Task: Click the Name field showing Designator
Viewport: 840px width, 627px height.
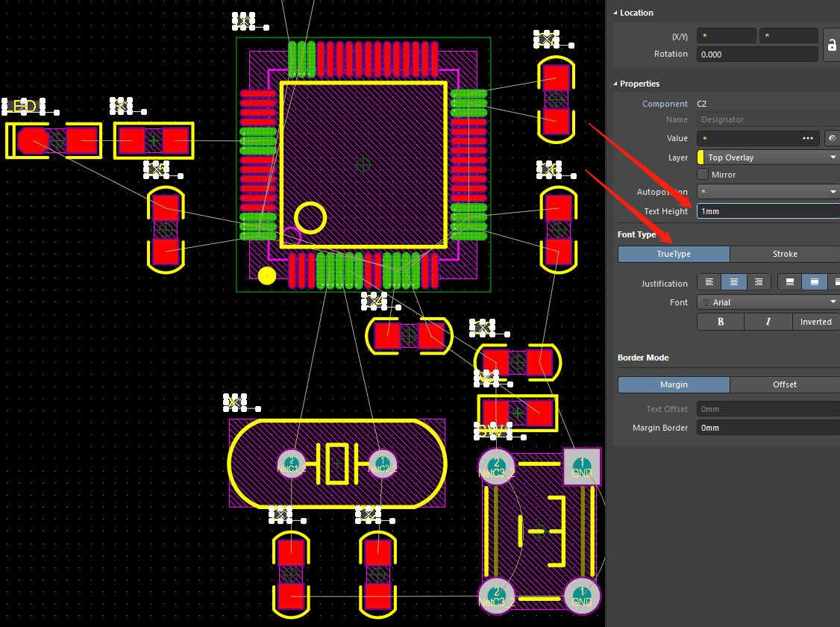Action: pos(768,119)
